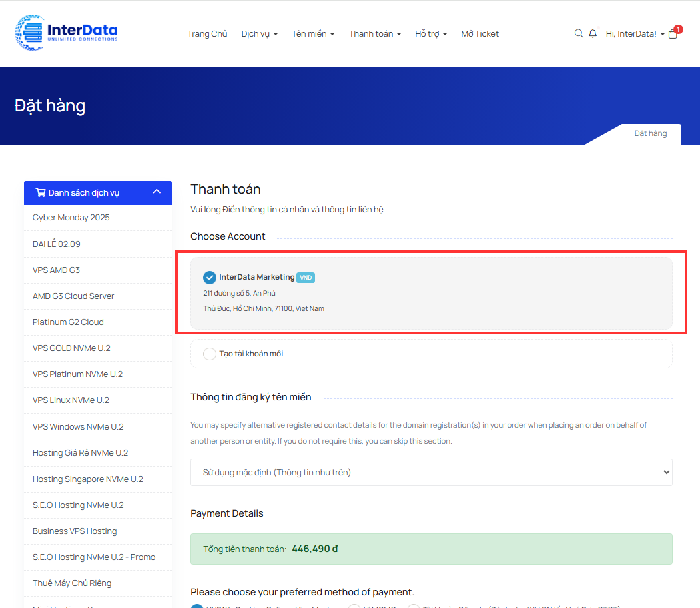Open the Hi, InterData! account dropdown
Viewport: 700px width, 608px height.
click(x=635, y=34)
